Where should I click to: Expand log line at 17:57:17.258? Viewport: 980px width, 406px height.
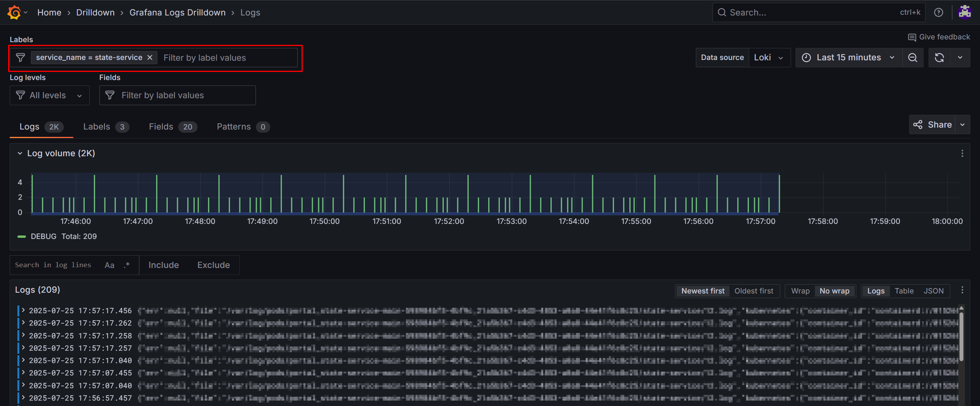pos(23,335)
